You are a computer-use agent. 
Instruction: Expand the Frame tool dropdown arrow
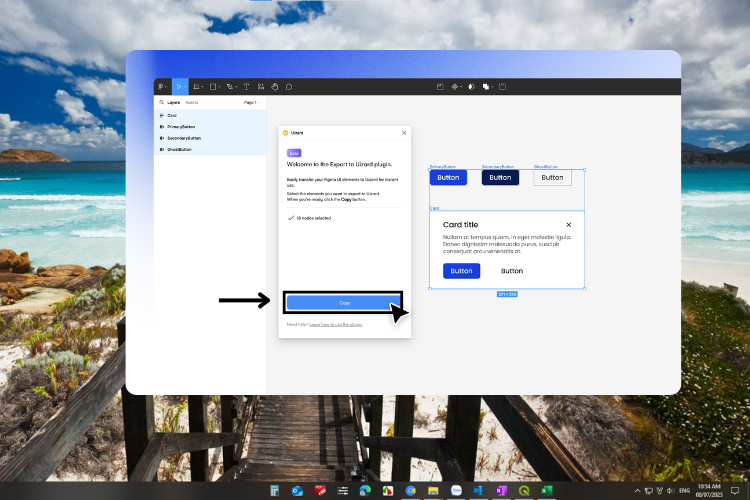[202, 87]
